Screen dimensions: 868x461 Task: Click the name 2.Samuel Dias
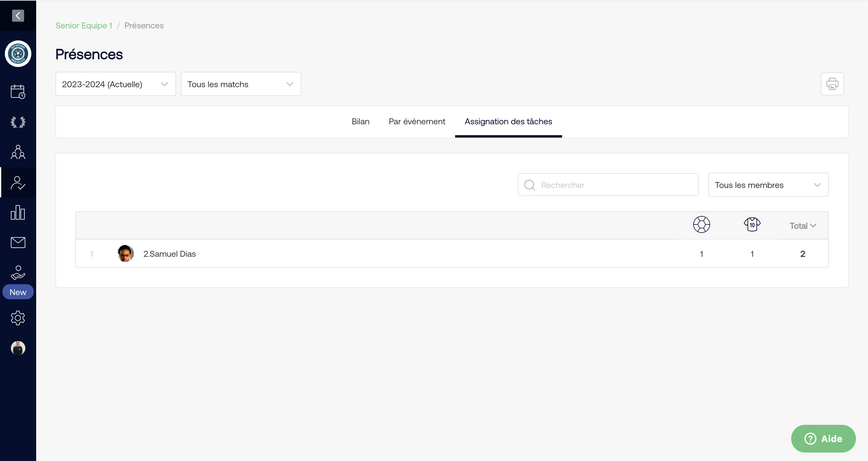[x=169, y=254]
